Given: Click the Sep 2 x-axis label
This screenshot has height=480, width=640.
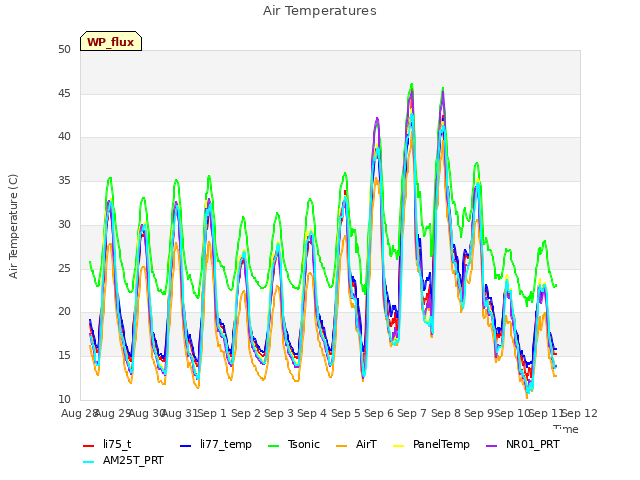Looking at the screenshot, I should (x=246, y=413).
